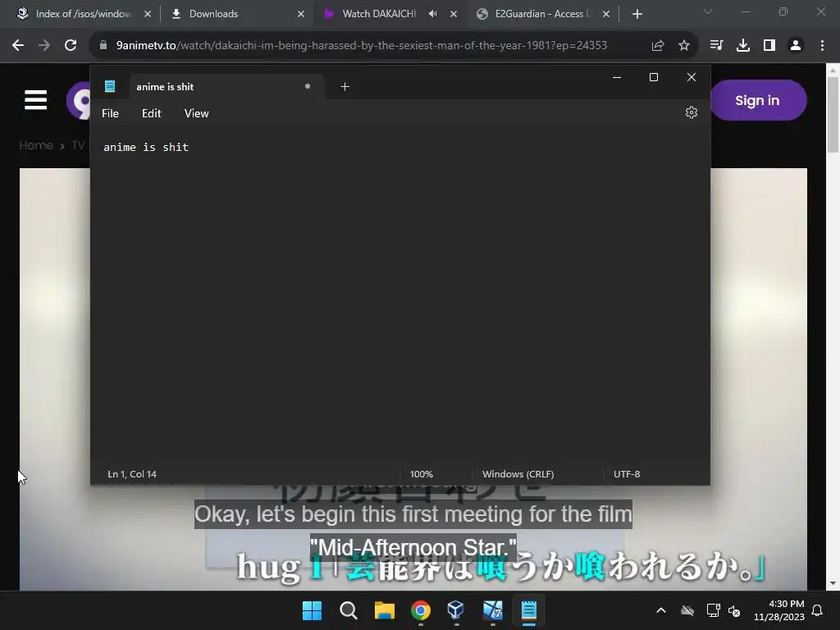This screenshot has height=630, width=840.
Task: Click the Notepad taskbar icon
Action: (x=529, y=610)
